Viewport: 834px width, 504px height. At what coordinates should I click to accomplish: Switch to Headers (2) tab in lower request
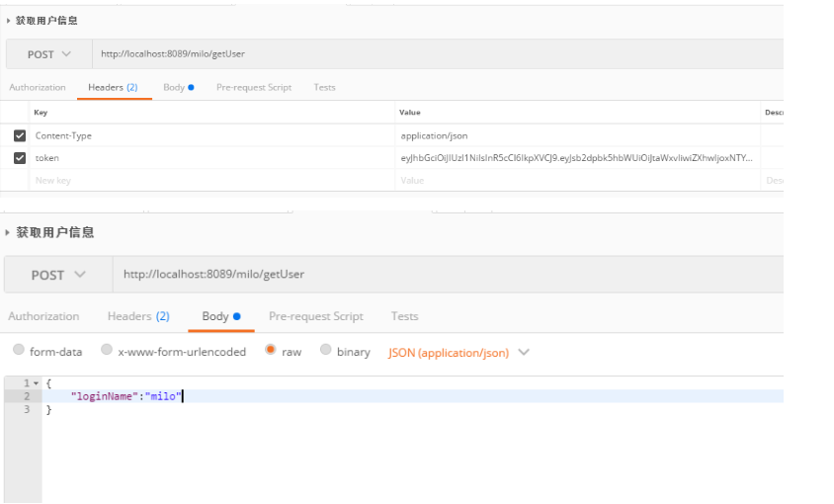click(x=138, y=316)
